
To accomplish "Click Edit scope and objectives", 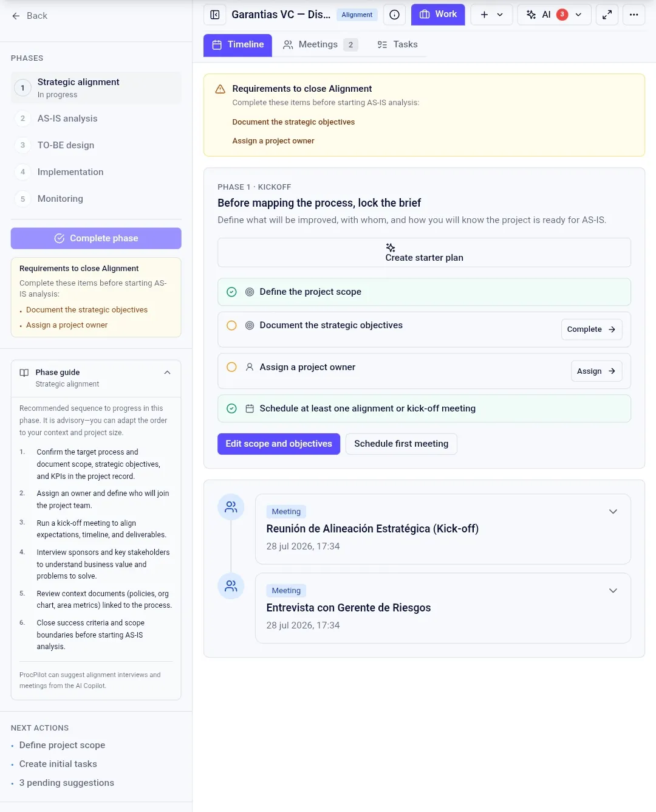I will pyautogui.click(x=279, y=444).
